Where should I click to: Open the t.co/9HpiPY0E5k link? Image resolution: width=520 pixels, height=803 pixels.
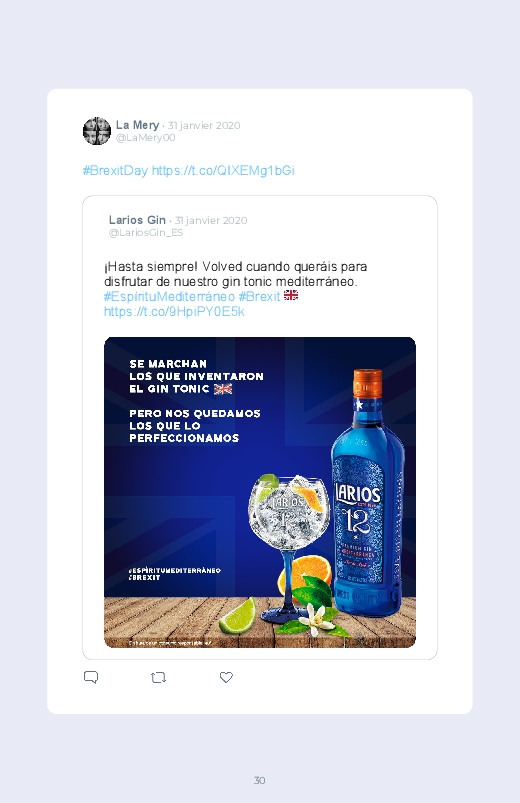174,311
